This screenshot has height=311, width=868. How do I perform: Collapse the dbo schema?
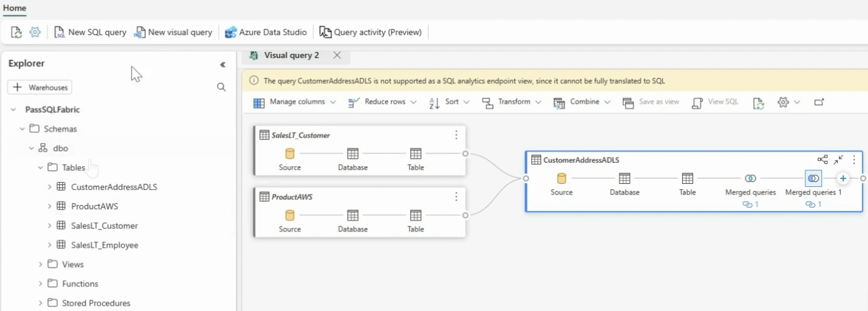(31, 148)
